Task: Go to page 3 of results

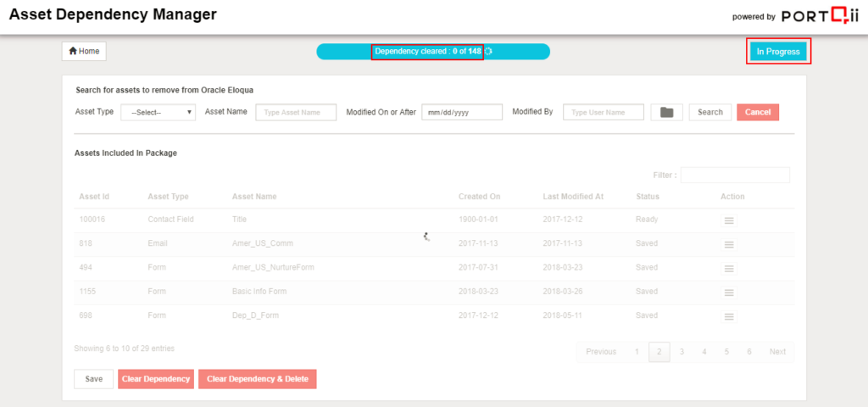Action: 682,352
